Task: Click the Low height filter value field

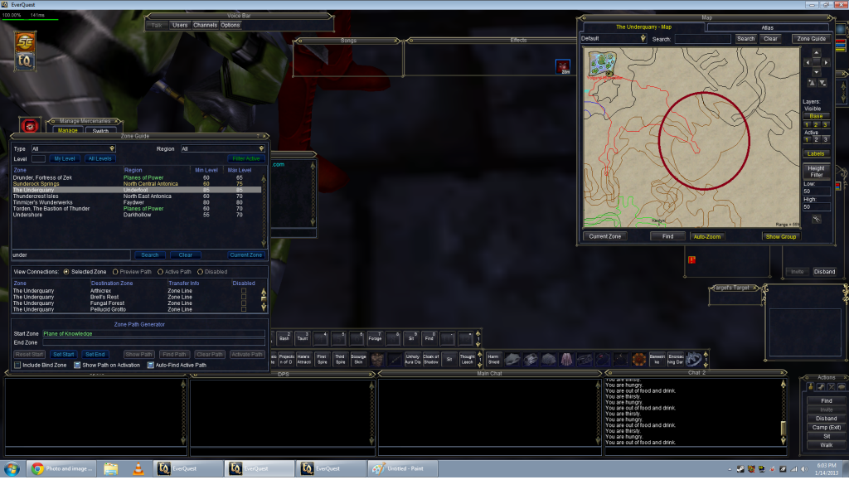Action: click(x=817, y=191)
